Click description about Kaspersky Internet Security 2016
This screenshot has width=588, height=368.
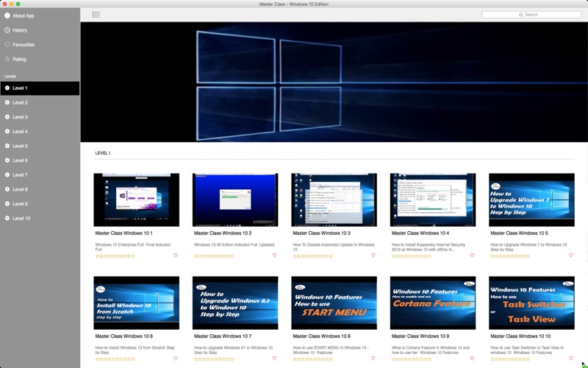pyautogui.click(x=429, y=247)
